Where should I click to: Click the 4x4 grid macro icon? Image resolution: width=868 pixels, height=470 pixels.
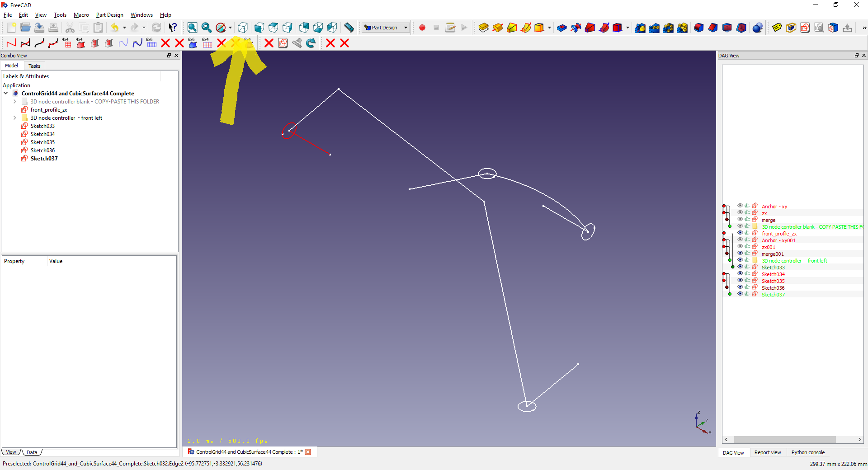coord(67,43)
